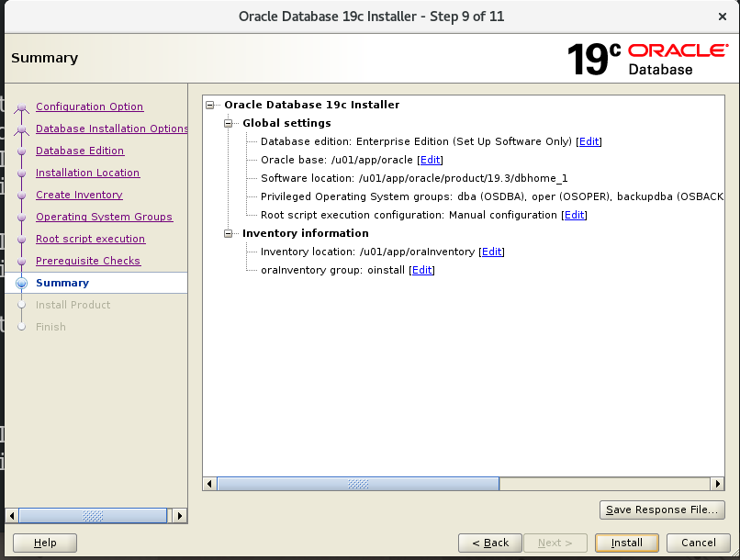Collapse the Global settings node
The width and height of the screenshot is (740, 560).
229,124
